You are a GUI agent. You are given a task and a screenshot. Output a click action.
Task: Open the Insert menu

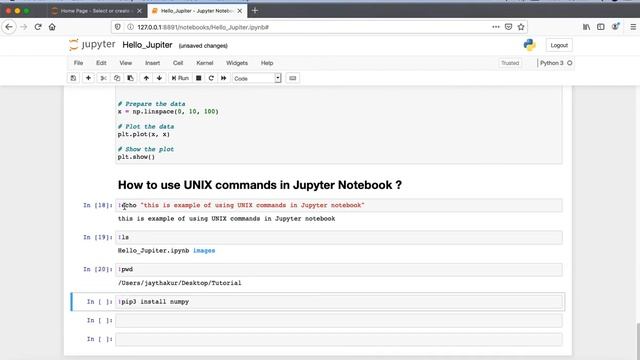click(153, 63)
